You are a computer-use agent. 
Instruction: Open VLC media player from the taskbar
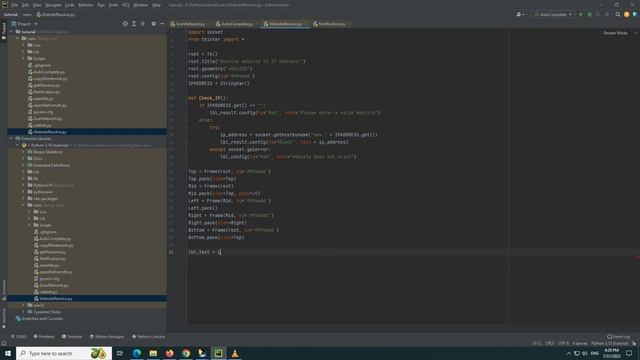pyautogui.click(x=235, y=353)
